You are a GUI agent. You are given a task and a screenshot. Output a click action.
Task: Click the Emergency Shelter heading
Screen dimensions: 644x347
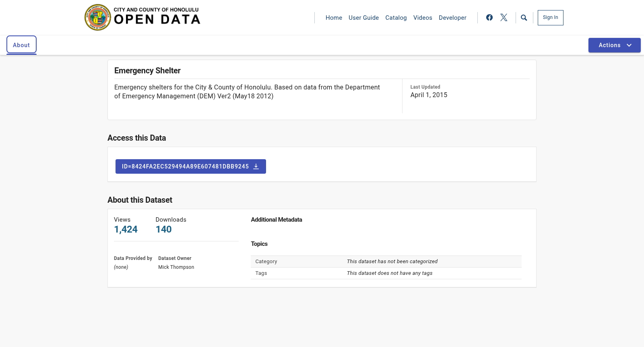pyautogui.click(x=147, y=71)
